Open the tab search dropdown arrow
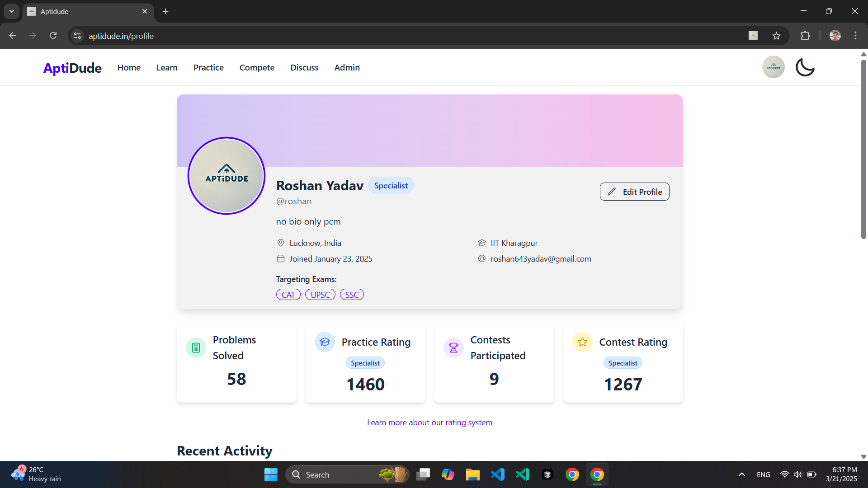 coord(12,11)
